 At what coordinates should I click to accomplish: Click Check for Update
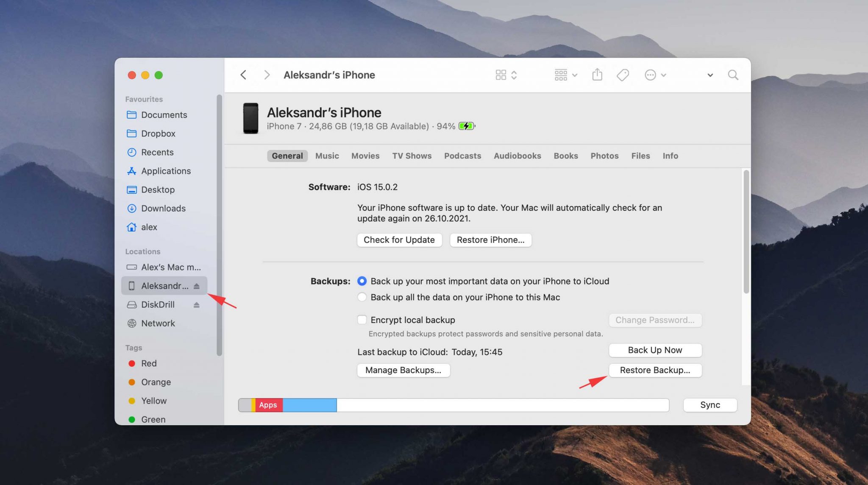point(399,240)
